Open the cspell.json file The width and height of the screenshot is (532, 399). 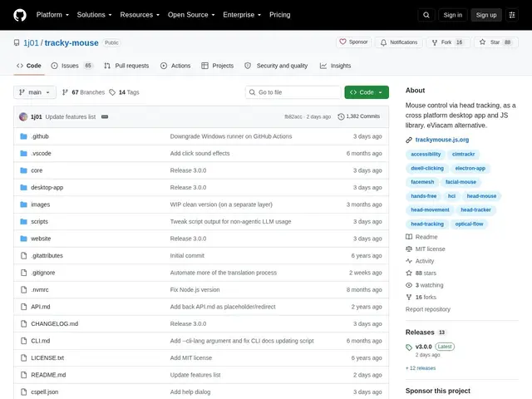[x=44, y=392]
